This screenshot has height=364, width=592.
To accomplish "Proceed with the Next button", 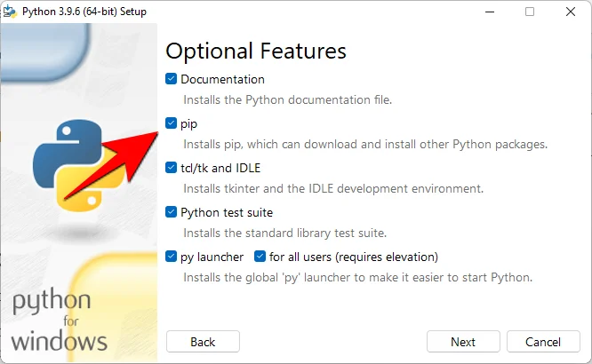I will pos(463,342).
